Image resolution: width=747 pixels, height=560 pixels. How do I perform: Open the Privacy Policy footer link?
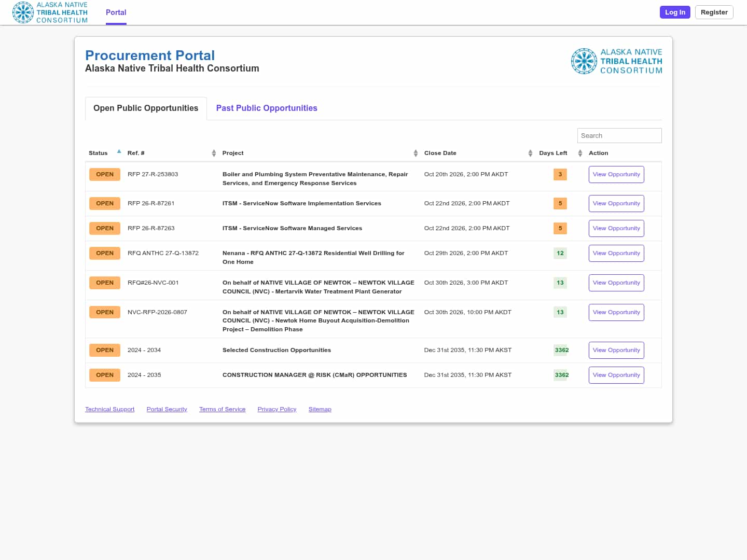click(x=277, y=409)
